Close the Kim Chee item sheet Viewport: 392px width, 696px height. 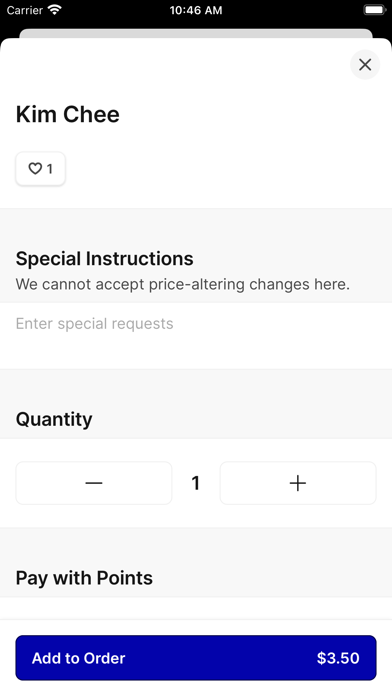coord(365,65)
